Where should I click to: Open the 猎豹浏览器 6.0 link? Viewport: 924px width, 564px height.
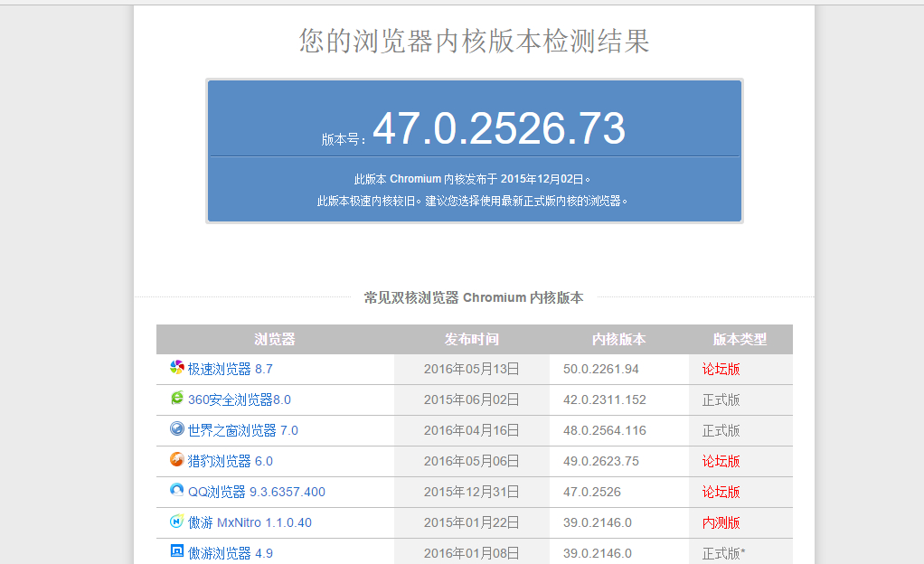tap(230, 462)
